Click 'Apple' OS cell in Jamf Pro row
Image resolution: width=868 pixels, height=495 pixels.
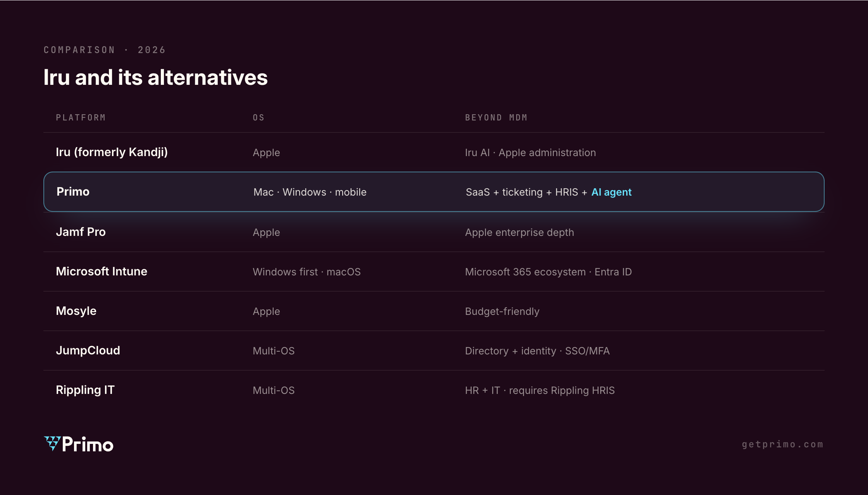pos(266,233)
